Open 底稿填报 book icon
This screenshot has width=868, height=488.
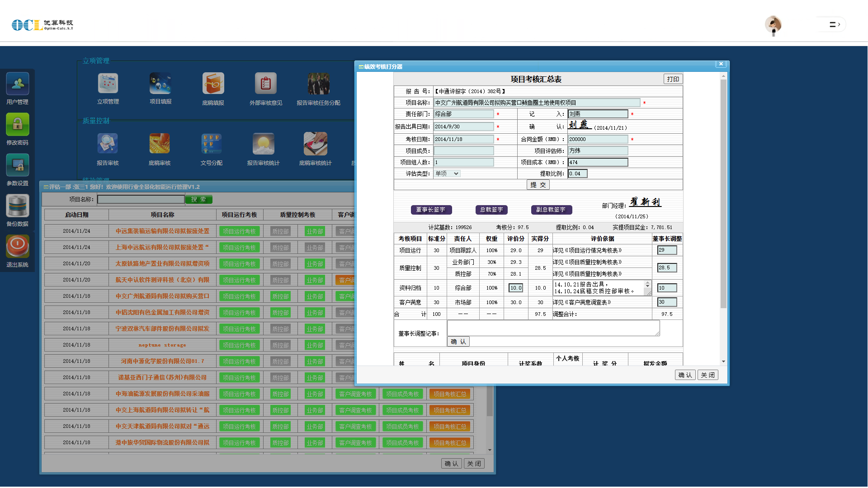coord(213,84)
